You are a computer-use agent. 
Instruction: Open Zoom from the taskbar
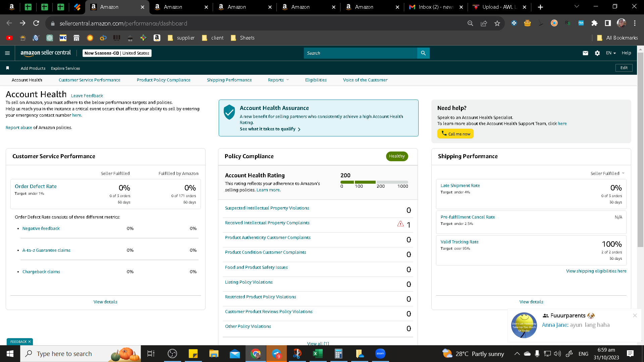380,354
